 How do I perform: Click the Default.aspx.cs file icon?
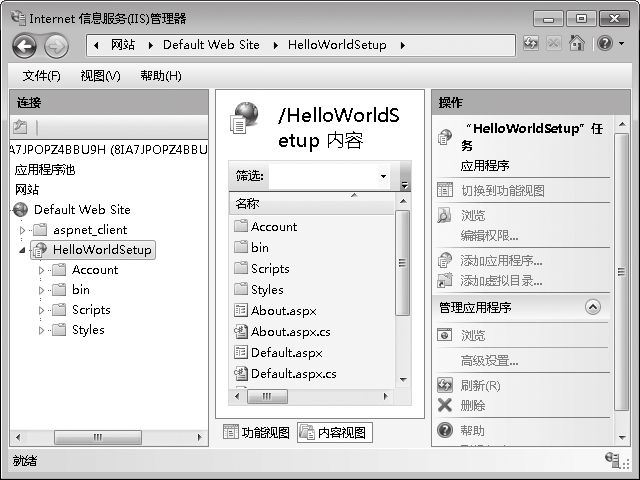241,373
